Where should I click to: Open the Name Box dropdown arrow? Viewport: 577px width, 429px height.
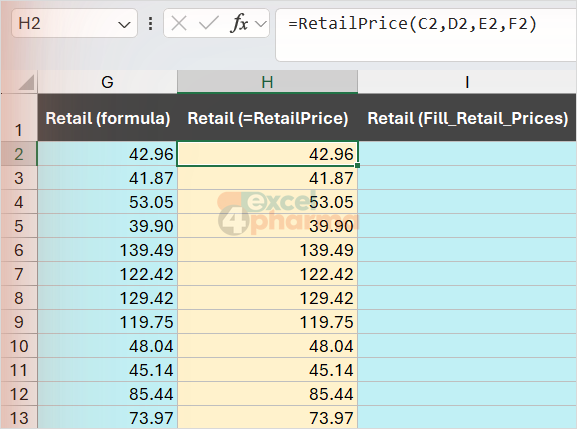(124, 25)
